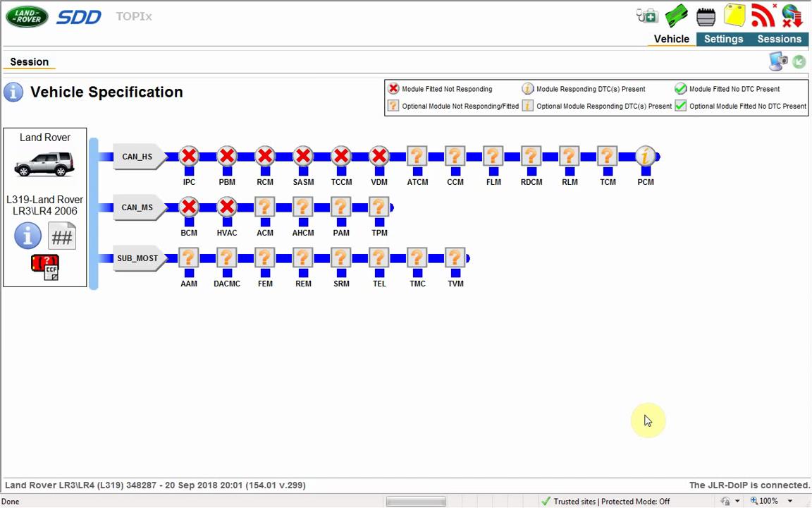This screenshot has height=508, width=812.
Task: Open the first aid diagnostic kit icon
Action: [x=647, y=16]
